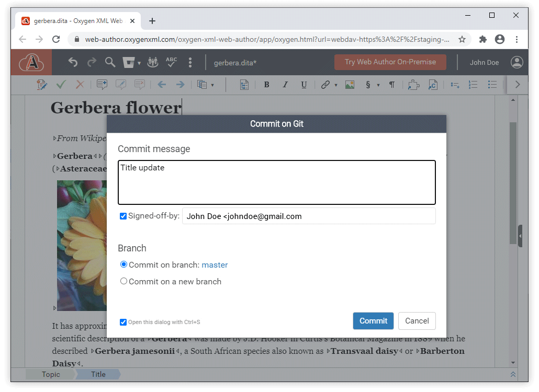The height and width of the screenshot is (392, 539).
Task: Click the Commit button
Action: [373, 320]
